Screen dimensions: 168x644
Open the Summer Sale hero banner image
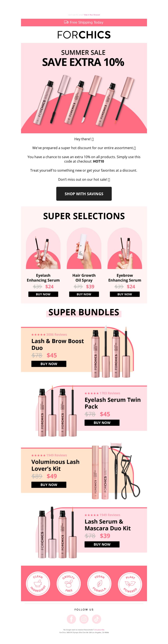(84, 88)
